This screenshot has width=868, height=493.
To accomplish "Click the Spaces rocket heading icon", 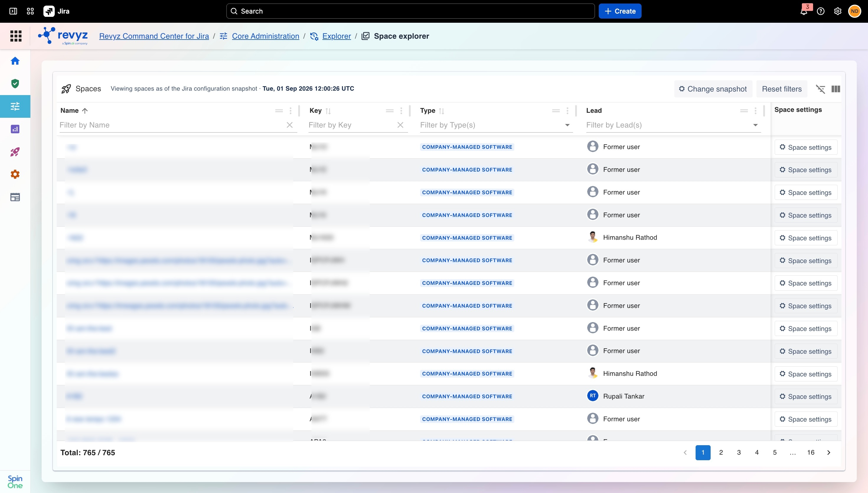I will (66, 89).
